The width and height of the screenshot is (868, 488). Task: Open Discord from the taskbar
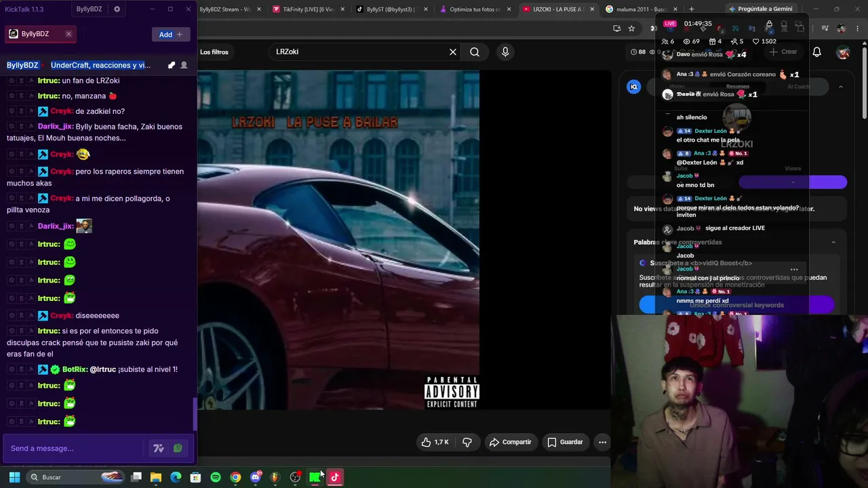[x=256, y=477]
